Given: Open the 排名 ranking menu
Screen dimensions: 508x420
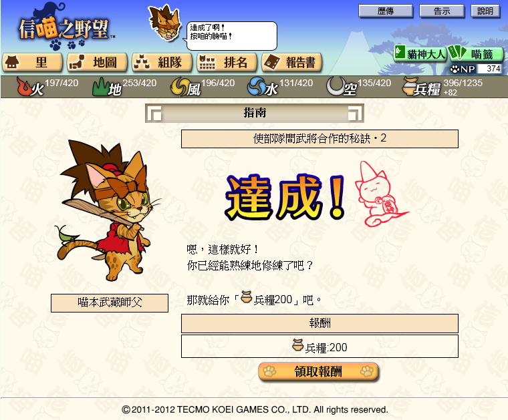Looking at the screenshot, I should 227,62.
